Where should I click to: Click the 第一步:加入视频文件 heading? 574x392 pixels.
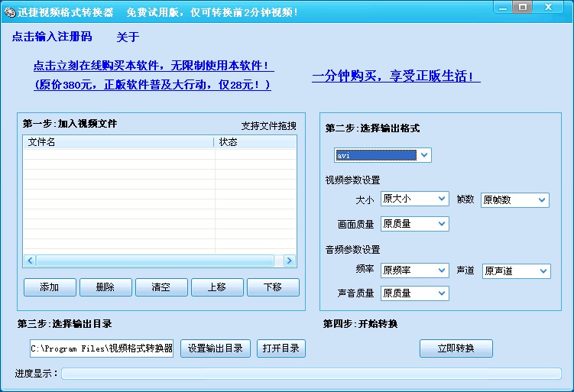70,124
